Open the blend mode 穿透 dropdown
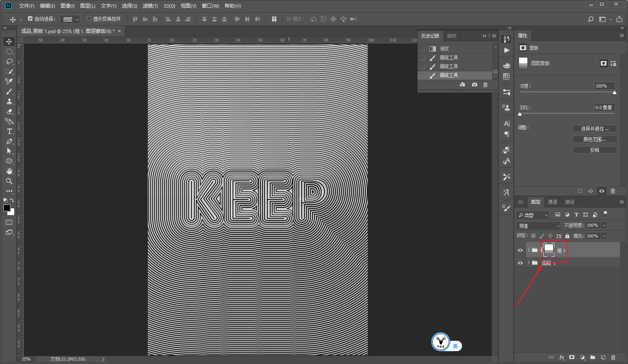 538,226
